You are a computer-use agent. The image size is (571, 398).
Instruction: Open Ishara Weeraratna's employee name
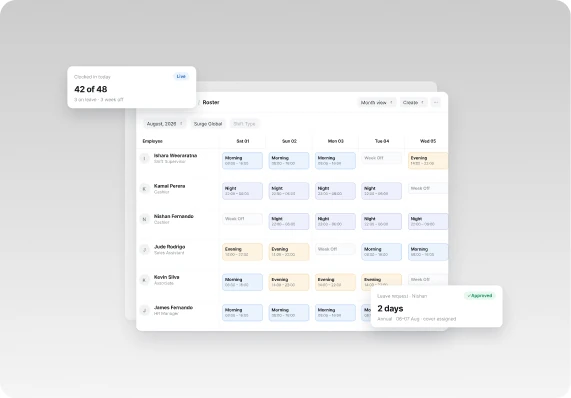pyautogui.click(x=175, y=155)
